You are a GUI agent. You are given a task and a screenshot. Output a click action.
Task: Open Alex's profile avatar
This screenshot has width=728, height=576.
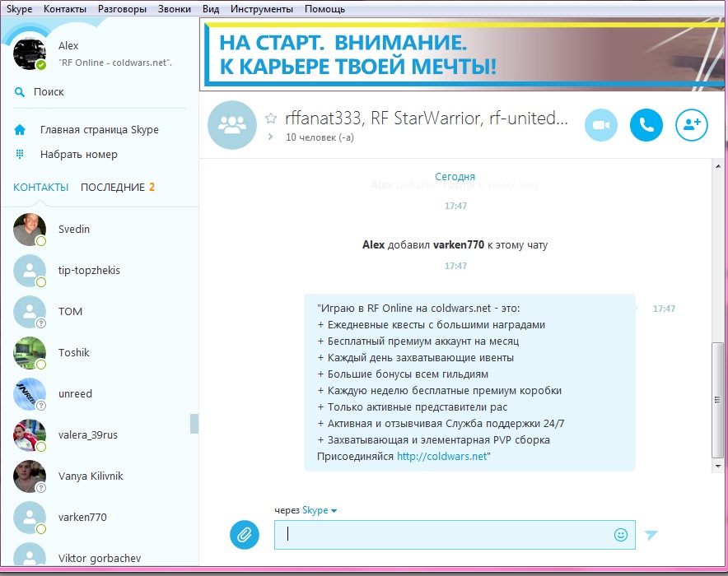(30, 53)
